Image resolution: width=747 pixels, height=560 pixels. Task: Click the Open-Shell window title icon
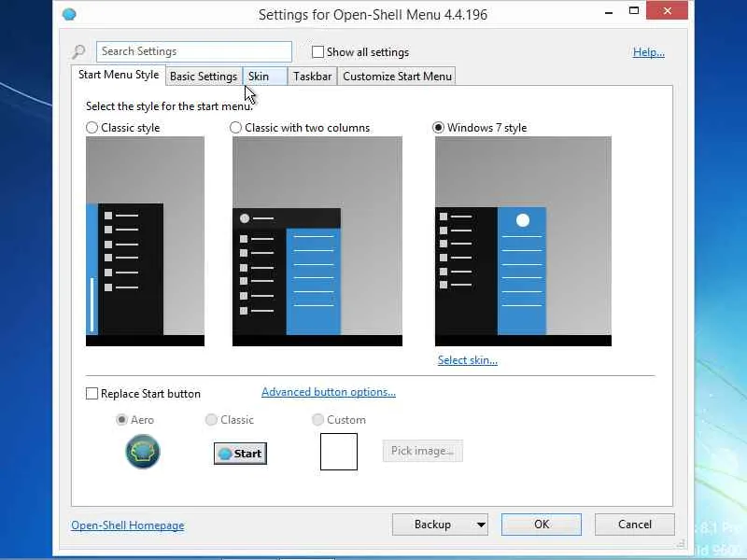click(x=69, y=14)
